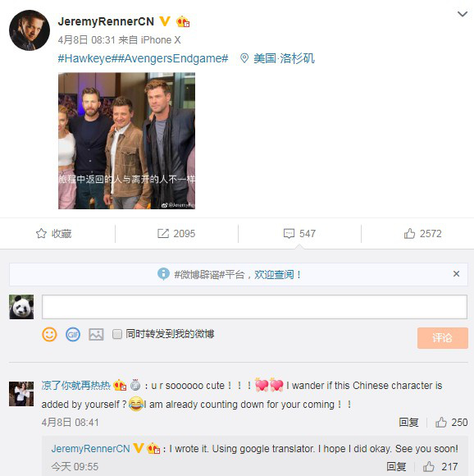Like the comment with 250 thumbs-up
The height and width of the screenshot is (476, 474).
441,423
